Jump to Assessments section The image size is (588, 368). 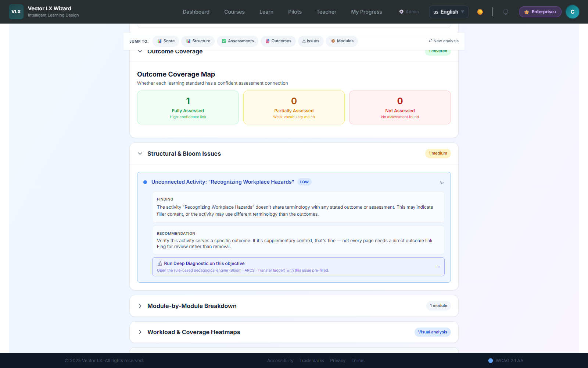tap(238, 41)
